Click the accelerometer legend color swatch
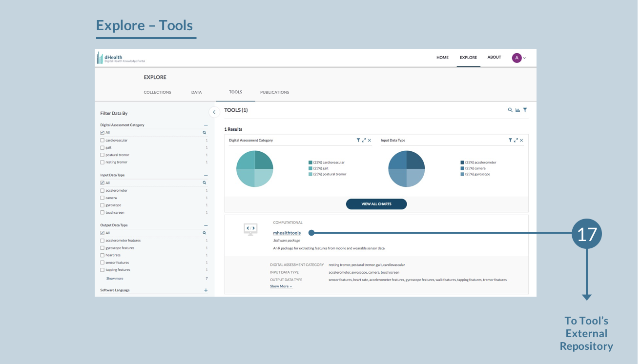This screenshot has width=641, height=364. point(462,162)
